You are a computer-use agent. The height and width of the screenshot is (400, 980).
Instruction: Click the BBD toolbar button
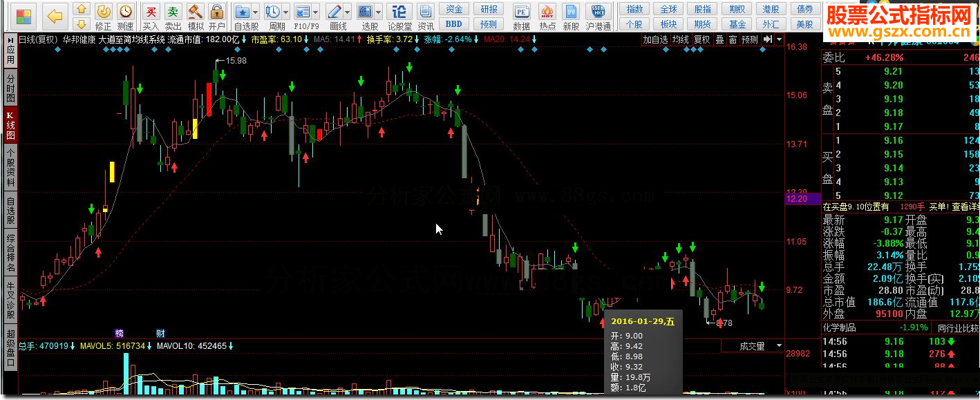pos(454,24)
